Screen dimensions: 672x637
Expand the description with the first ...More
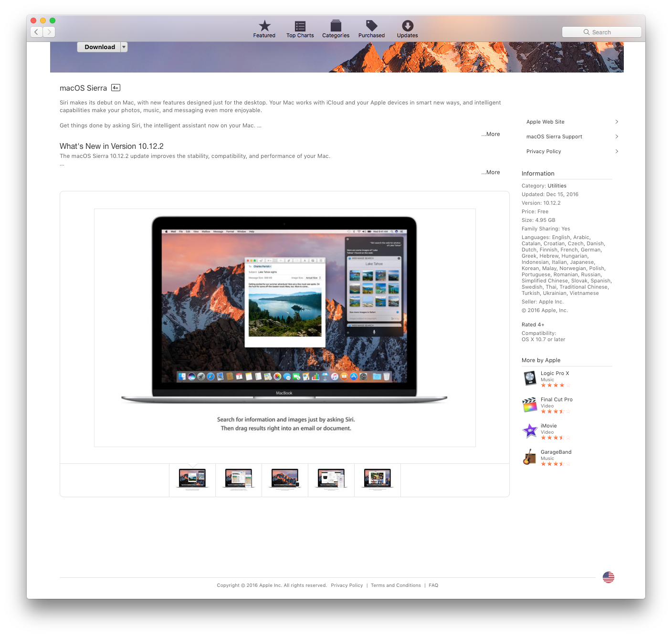pos(491,134)
